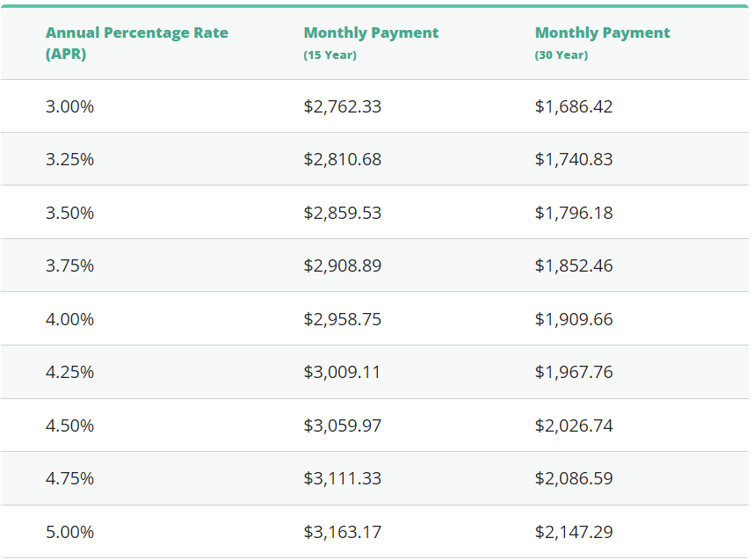Click the Annual Percentage Rate (APR) column header

tap(136, 43)
